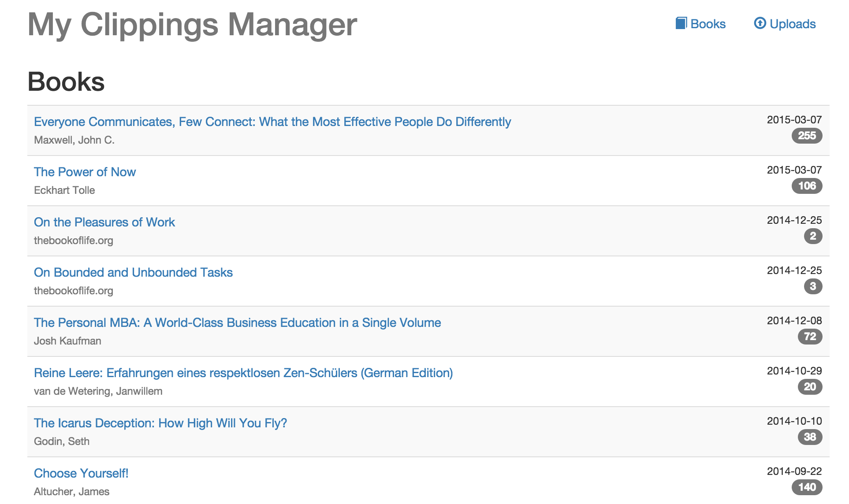
Task: Click the 3 badge for Bounded Tasks
Action: click(813, 286)
